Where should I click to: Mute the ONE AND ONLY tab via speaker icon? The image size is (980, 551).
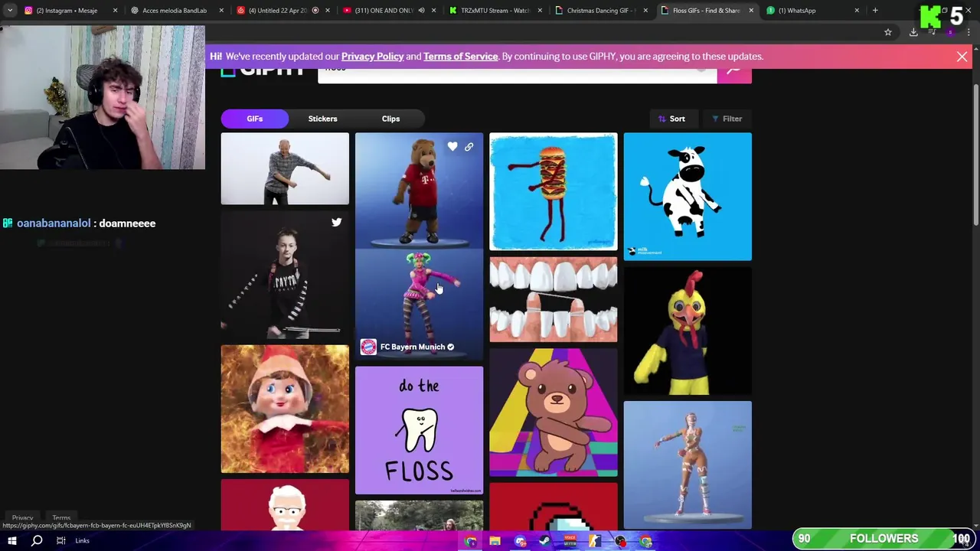click(421, 11)
